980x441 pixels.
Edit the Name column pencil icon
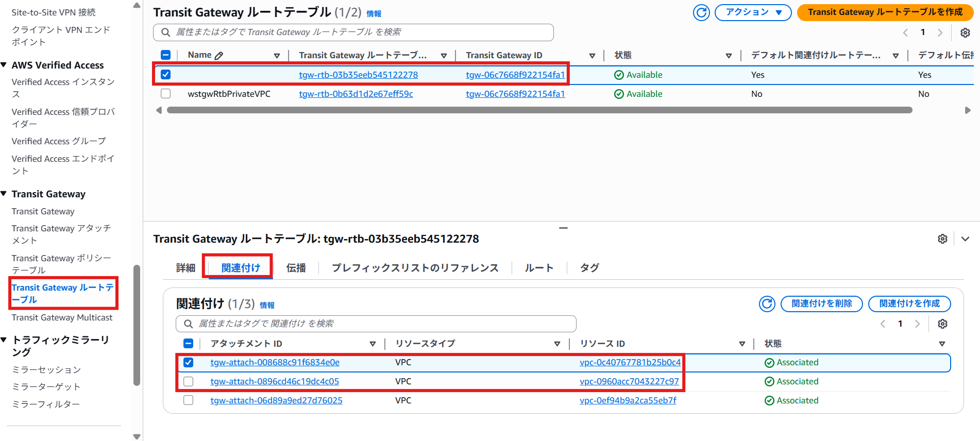tap(219, 56)
